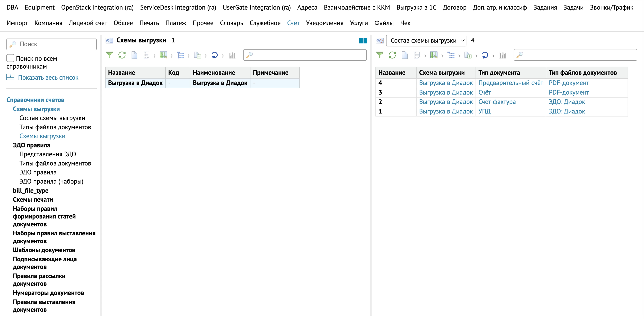Enable the Поиск по всем справочникам checkbox
Image resolution: width=644 pixels, height=319 pixels.
[10, 58]
